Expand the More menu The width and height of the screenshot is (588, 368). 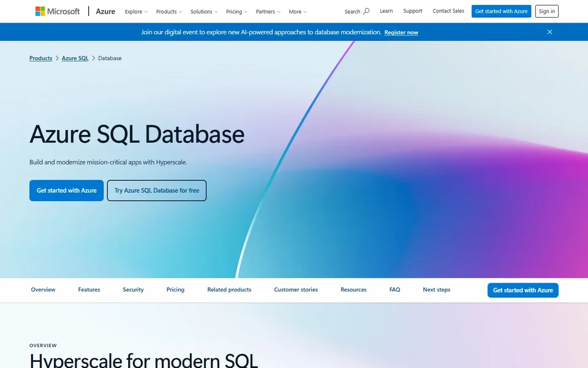[298, 12]
